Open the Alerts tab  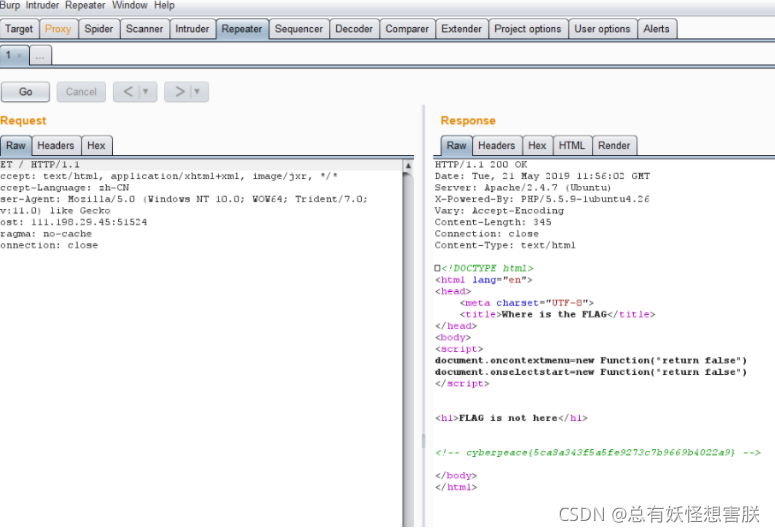pyautogui.click(x=656, y=29)
